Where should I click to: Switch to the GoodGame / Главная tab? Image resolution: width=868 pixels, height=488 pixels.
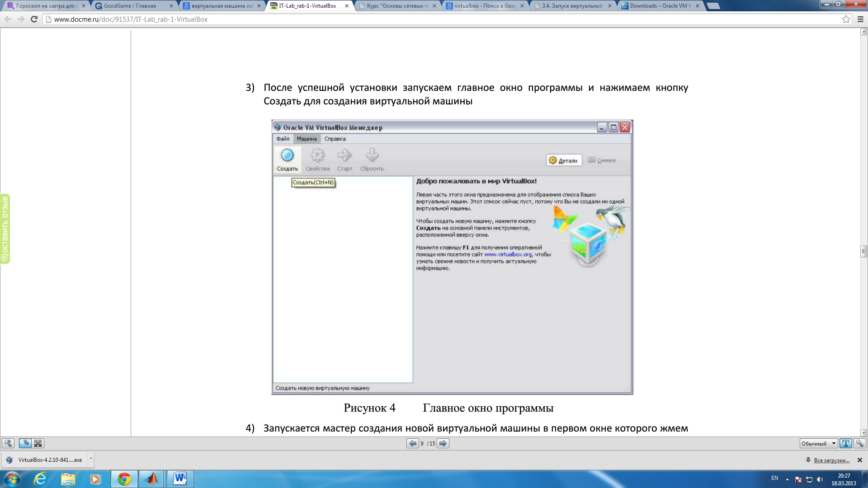(133, 6)
